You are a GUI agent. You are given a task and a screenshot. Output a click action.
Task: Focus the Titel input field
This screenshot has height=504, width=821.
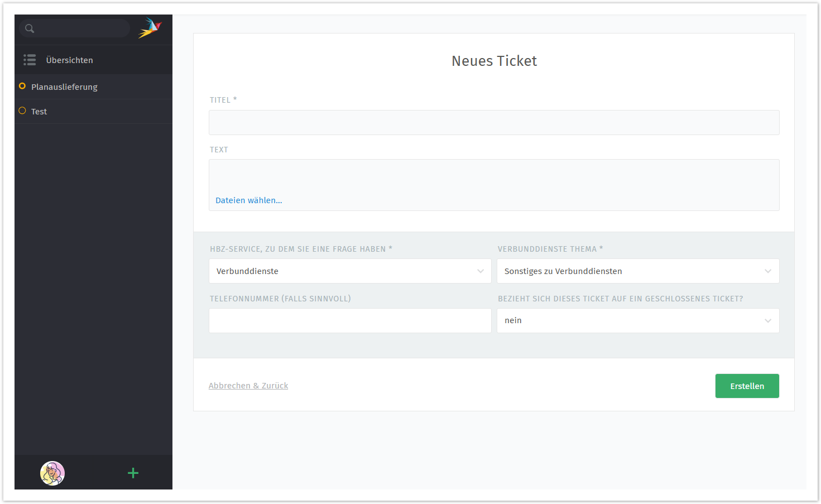click(494, 123)
